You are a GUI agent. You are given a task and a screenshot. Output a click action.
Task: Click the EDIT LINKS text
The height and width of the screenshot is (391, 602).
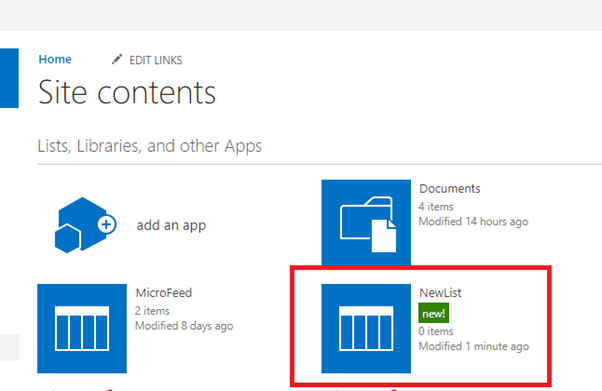[155, 60]
